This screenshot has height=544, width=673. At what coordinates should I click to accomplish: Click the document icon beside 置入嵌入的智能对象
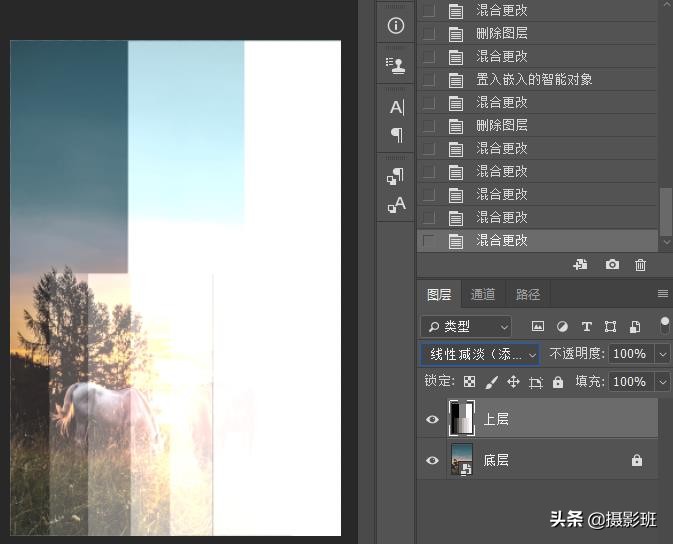[456, 80]
